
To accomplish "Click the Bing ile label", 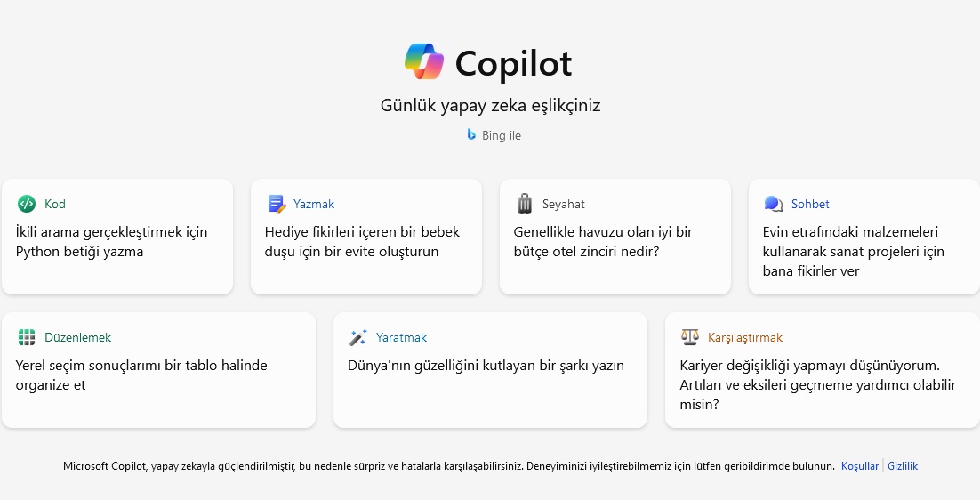I will click(x=502, y=135).
